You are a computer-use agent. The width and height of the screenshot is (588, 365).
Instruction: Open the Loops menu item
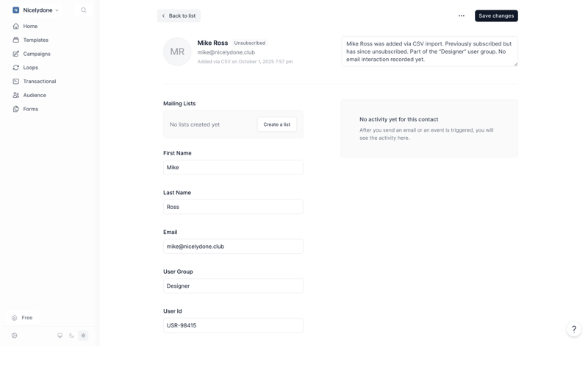coord(30,68)
